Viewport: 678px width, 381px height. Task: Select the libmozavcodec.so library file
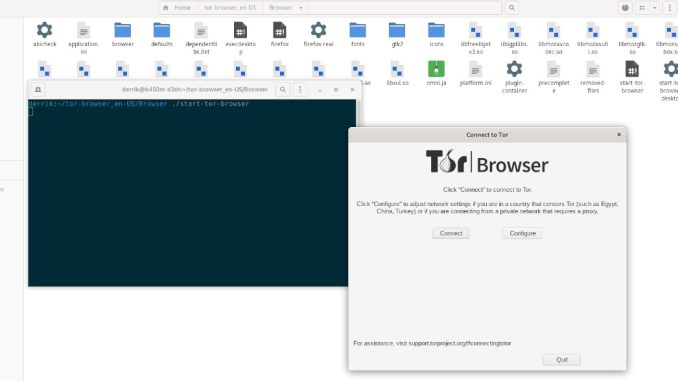tap(553, 38)
